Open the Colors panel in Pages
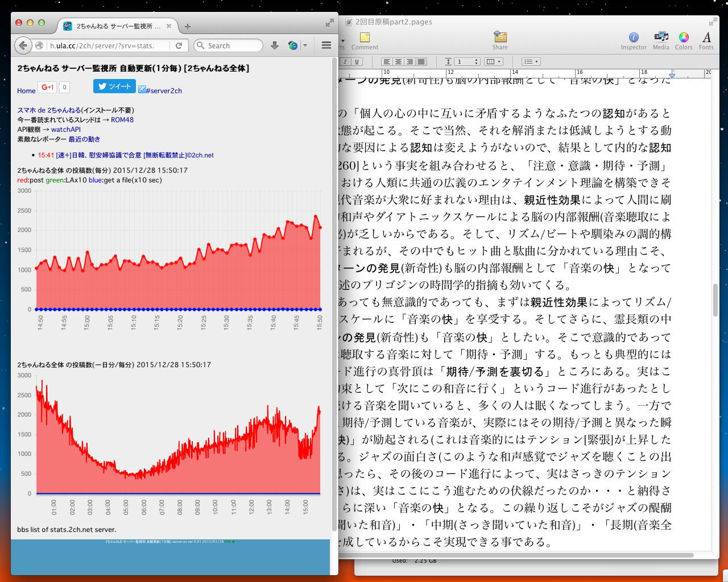The height and width of the screenshot is (582, 728). tap(684, 41)
